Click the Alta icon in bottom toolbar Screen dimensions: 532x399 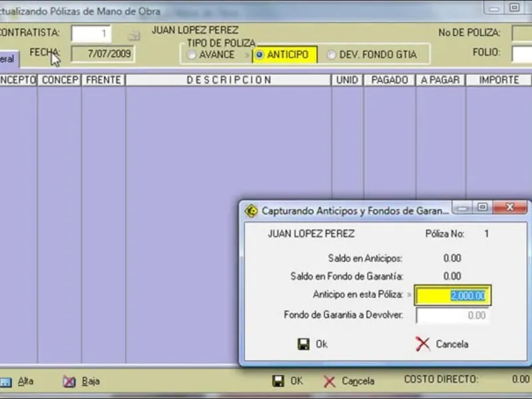click(x=5, y=382)
